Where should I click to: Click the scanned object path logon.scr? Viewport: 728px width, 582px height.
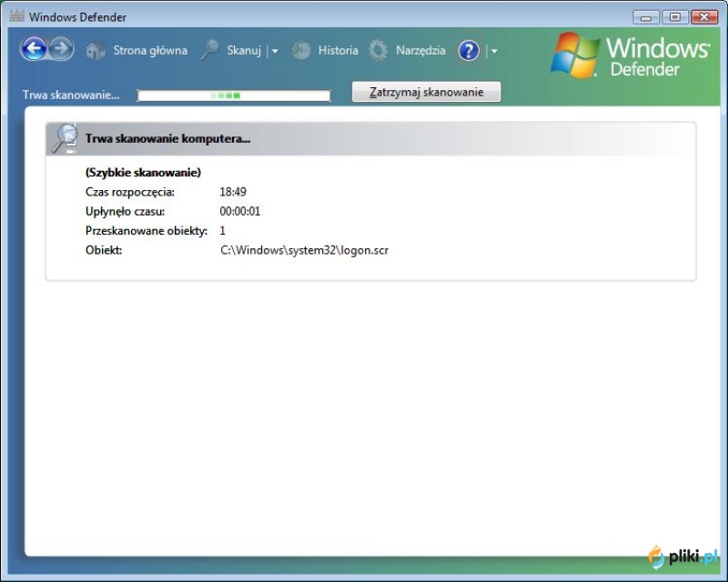(304, 250)
